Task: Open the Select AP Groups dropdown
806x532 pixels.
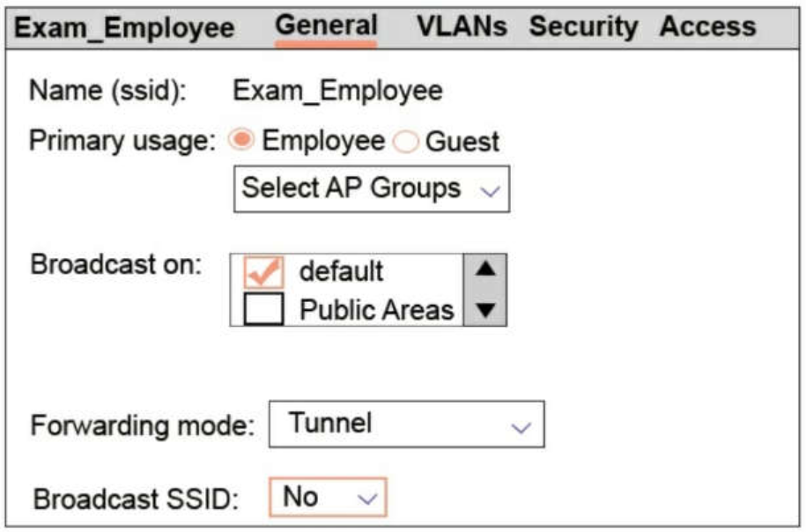Action: click(371, 188)
